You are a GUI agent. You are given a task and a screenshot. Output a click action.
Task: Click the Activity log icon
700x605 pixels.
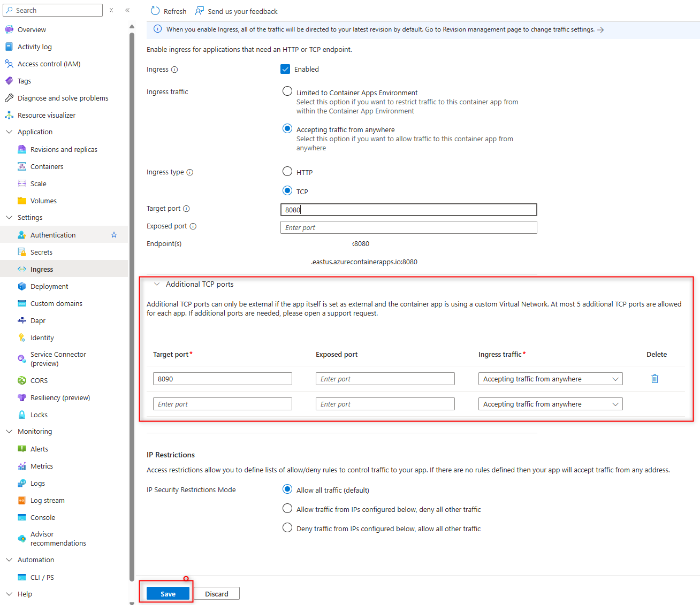coord(9,47)
